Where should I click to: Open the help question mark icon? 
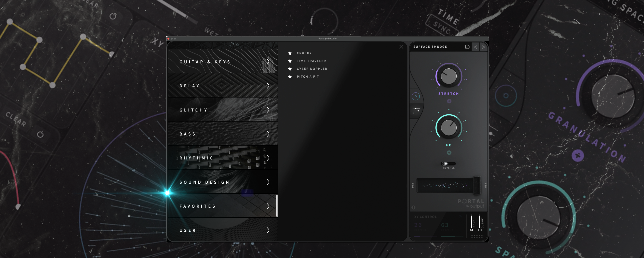[x=413, y=207]
